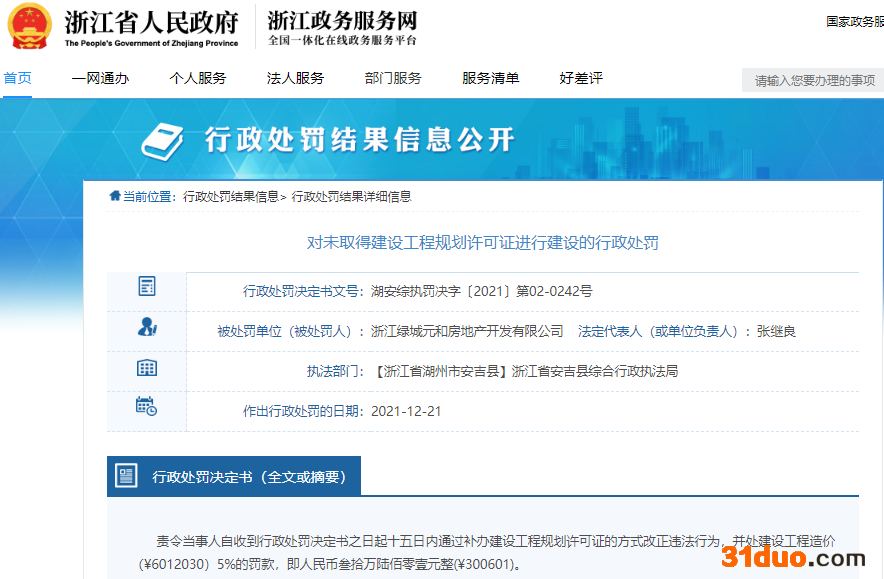Open 服务清单 from the top menu
The width and height of the screenshot is (884, 579).
click(490, 78)
